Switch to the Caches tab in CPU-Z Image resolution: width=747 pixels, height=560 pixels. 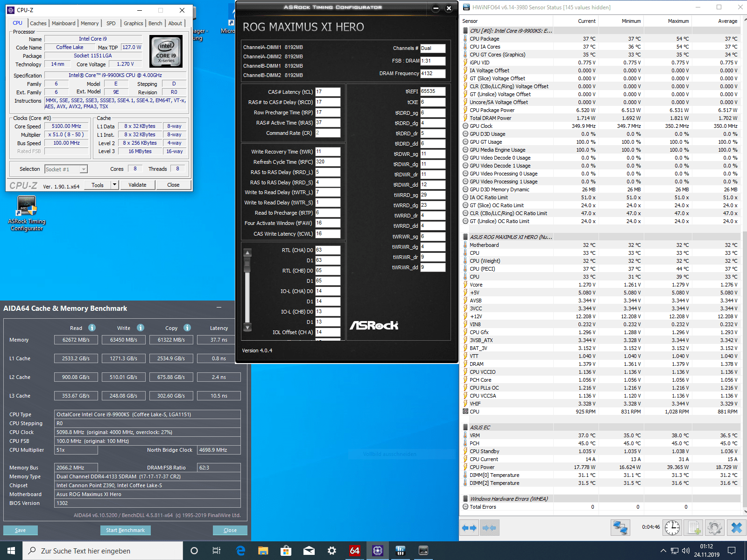coord(38,23)
